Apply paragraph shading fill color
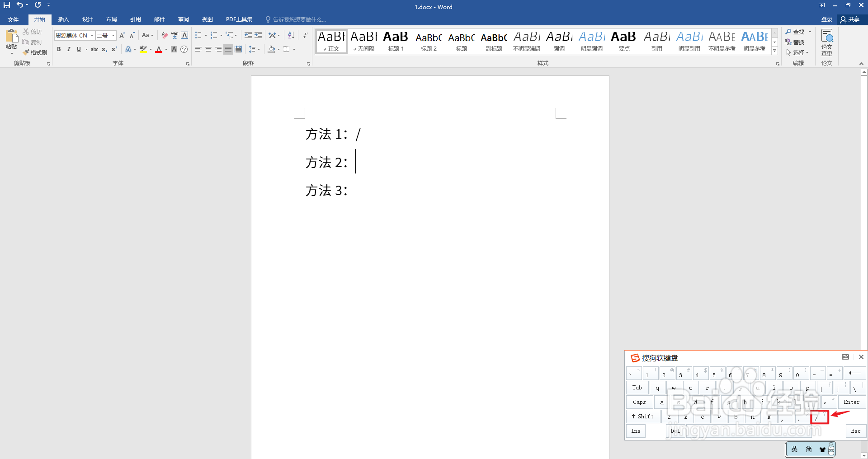868x459 pixels. 271,49
